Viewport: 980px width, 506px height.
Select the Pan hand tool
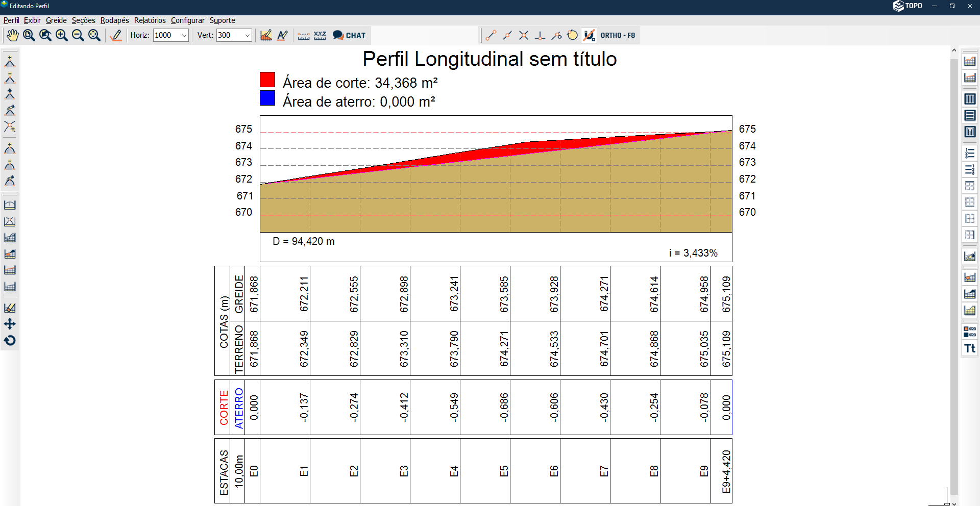pos(12,35)
